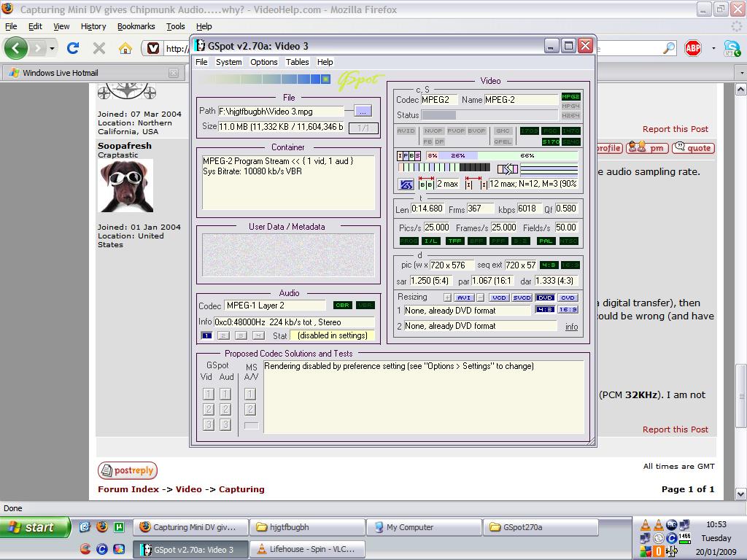
Task: Select audio stream 2 button
Action: [x=223, y=335]
